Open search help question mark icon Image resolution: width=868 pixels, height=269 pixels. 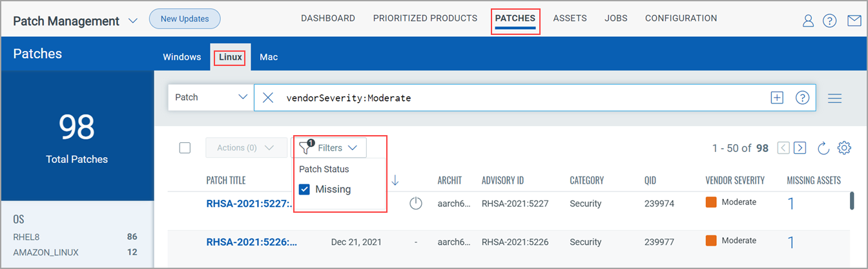pos(802,98)
